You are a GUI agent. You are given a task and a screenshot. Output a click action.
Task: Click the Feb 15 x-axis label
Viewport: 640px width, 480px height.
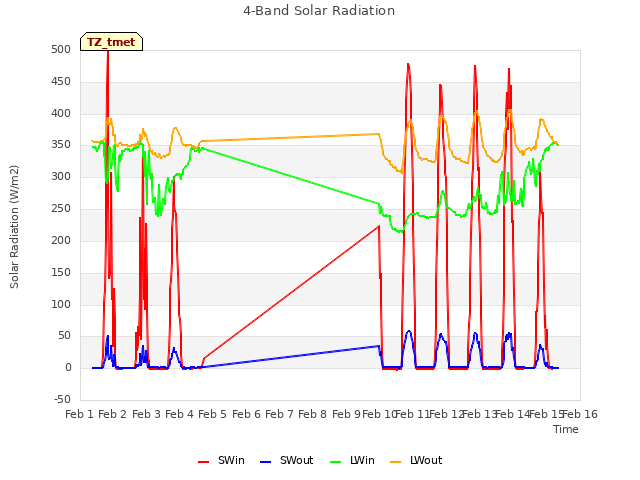tap(546, 415)
